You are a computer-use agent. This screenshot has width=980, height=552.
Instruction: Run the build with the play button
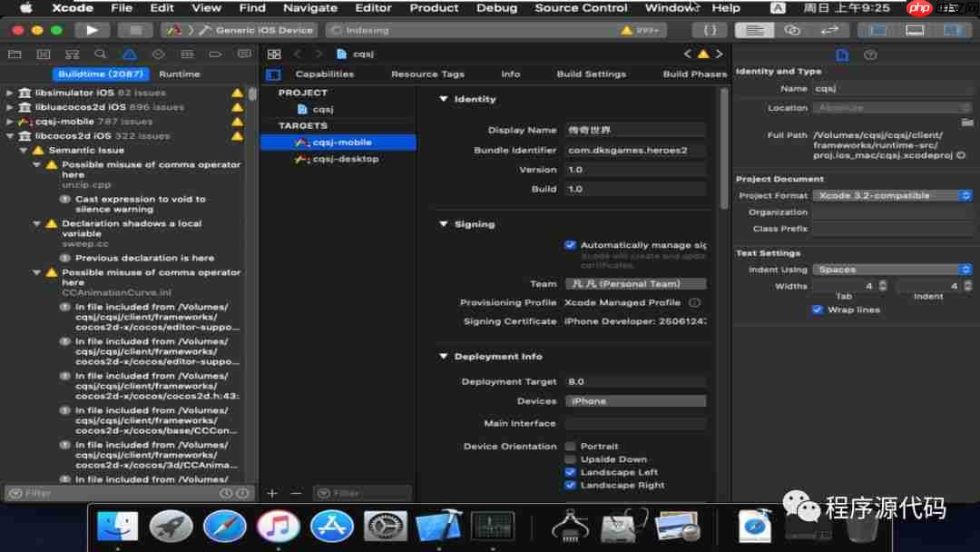pos(92,30)
